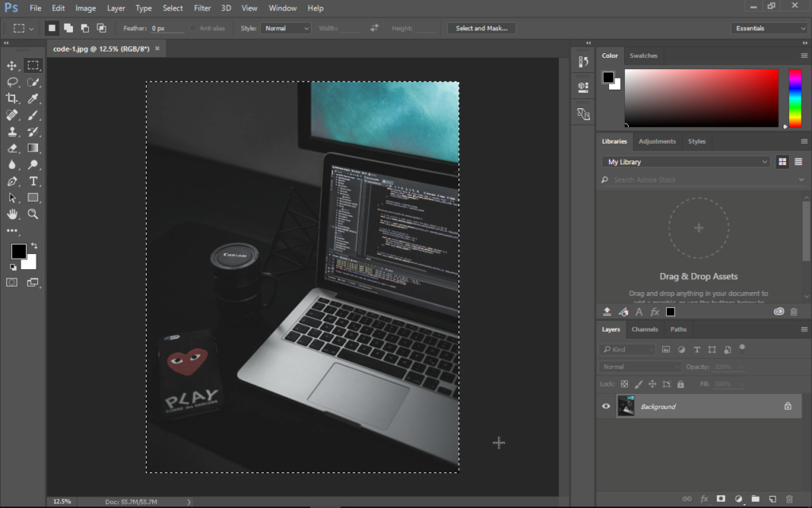Screen dimensions: 812x508
Task: Select the Eyedropper tool
Action: [33, 98]
